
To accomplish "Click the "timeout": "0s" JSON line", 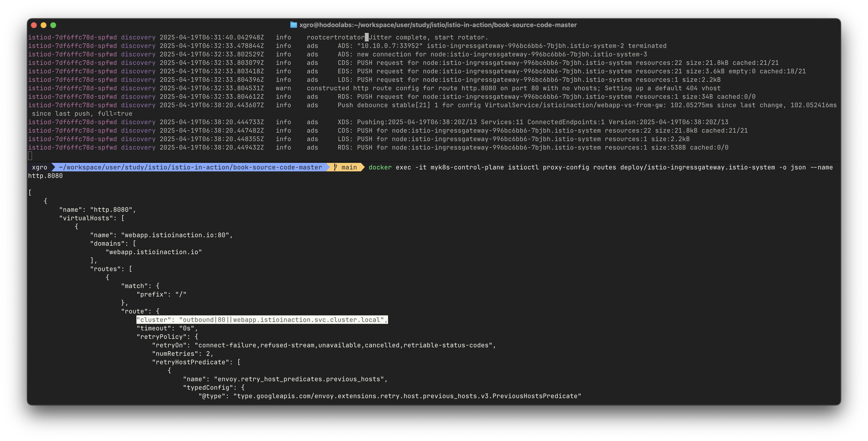I will (x=167, y=328).
